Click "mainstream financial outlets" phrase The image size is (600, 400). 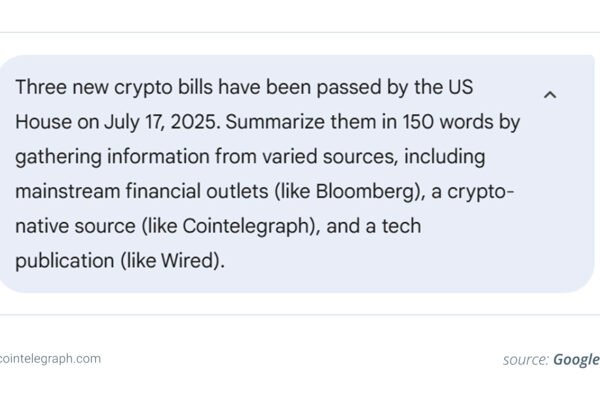pos(142,191)
